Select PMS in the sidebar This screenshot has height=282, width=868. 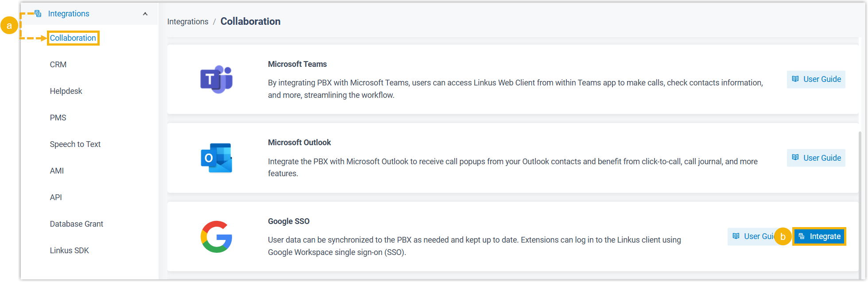coord(58,118)
